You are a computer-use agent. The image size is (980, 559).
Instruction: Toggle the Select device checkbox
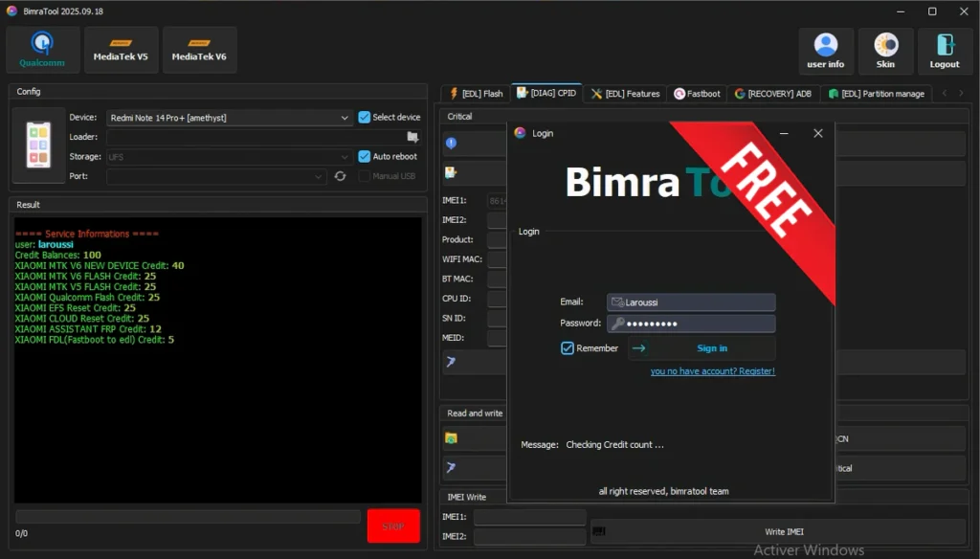pos(365,117)
